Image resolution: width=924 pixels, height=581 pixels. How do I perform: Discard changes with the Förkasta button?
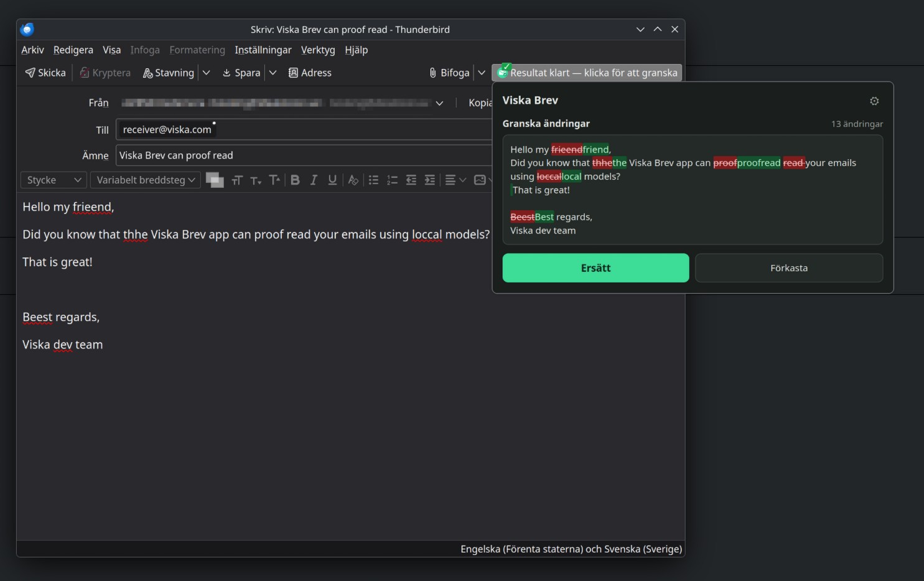coord(789,268)
